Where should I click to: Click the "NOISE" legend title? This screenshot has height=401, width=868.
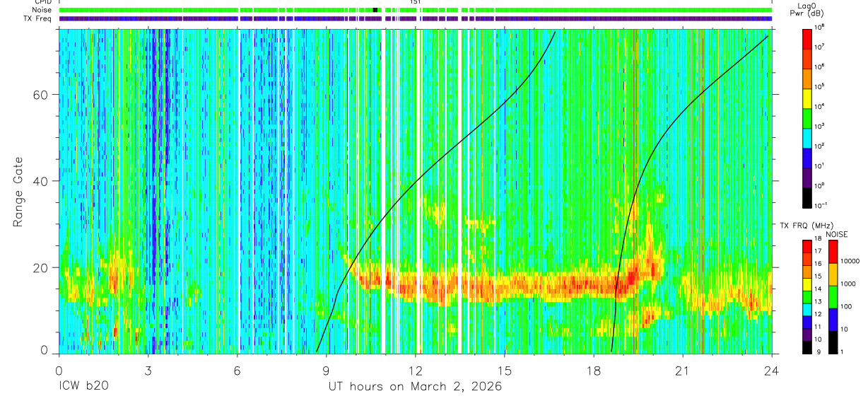838,233
